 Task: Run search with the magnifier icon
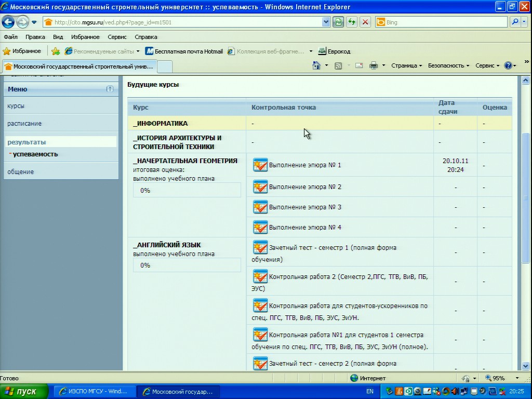pos(515,22)
